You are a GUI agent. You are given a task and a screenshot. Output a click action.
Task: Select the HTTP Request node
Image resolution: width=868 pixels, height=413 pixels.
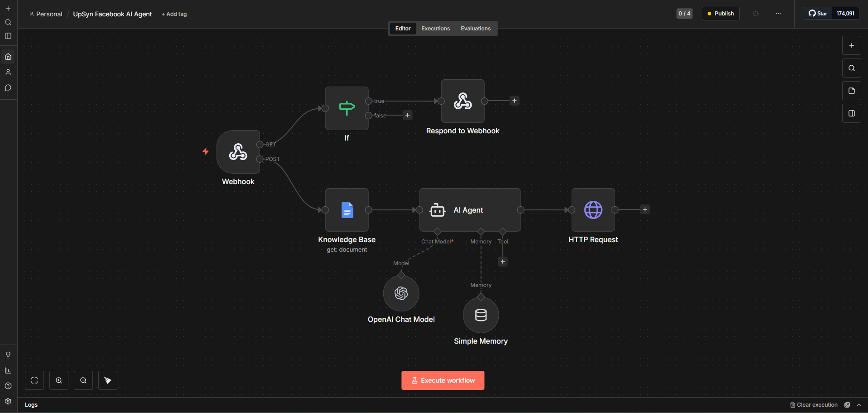[593, 210]
